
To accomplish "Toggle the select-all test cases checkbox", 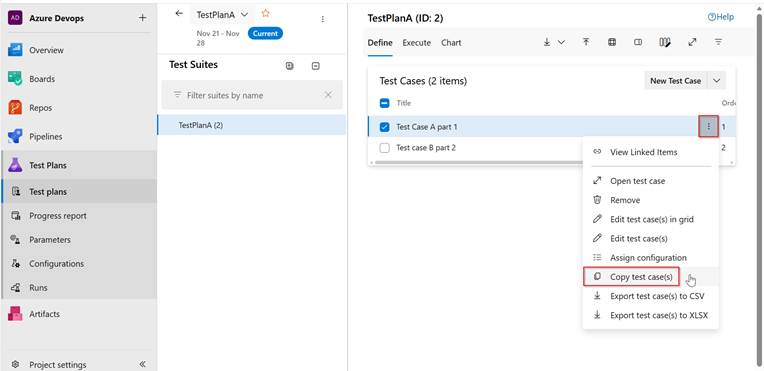I will pos(384,103).
